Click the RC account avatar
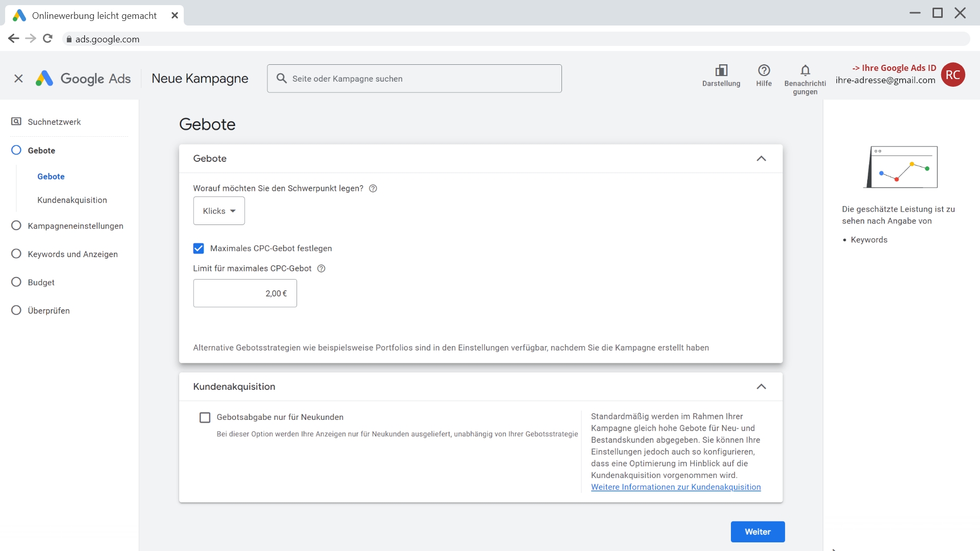The image size is (980, 551). point(952,75)
